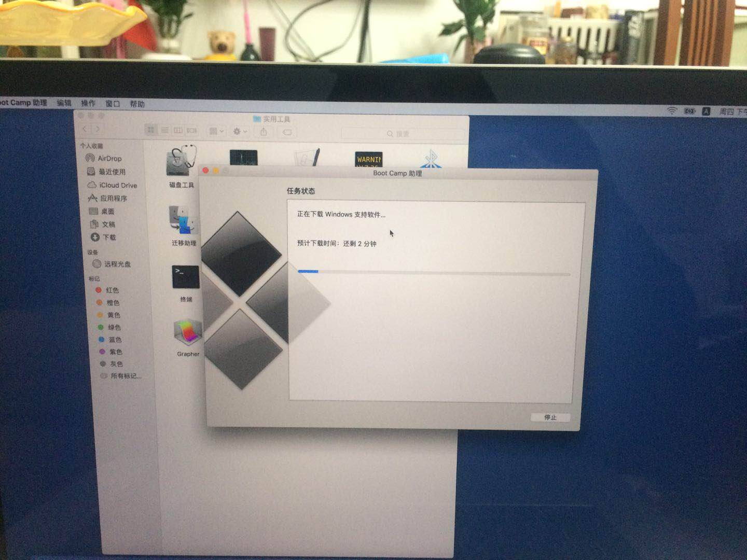Click the 正在下载 Windows 支持软件 status text
This screenshot has width=747, height=560.
(341, 214)
